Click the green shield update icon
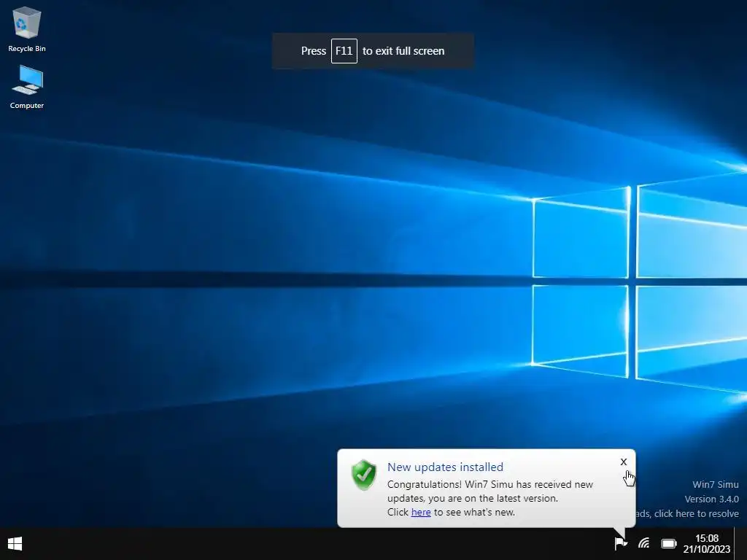The image size is (747, 560). tap(364, 475)
